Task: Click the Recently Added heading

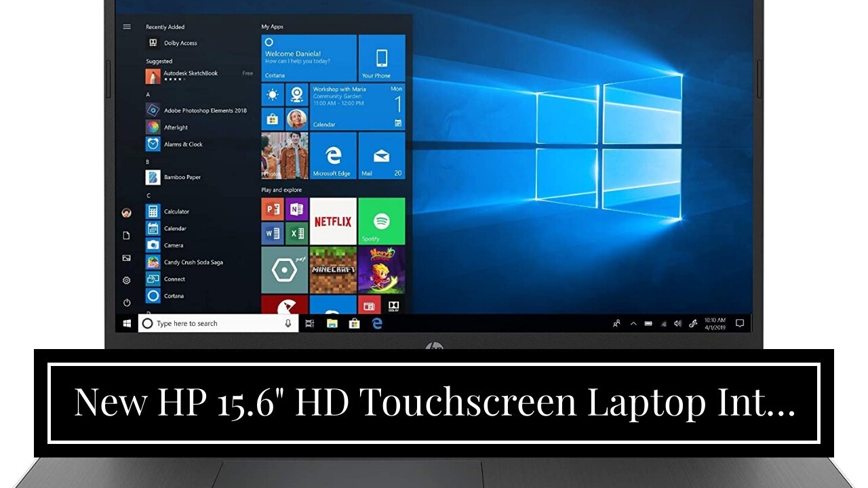Action: click(165, 27)
